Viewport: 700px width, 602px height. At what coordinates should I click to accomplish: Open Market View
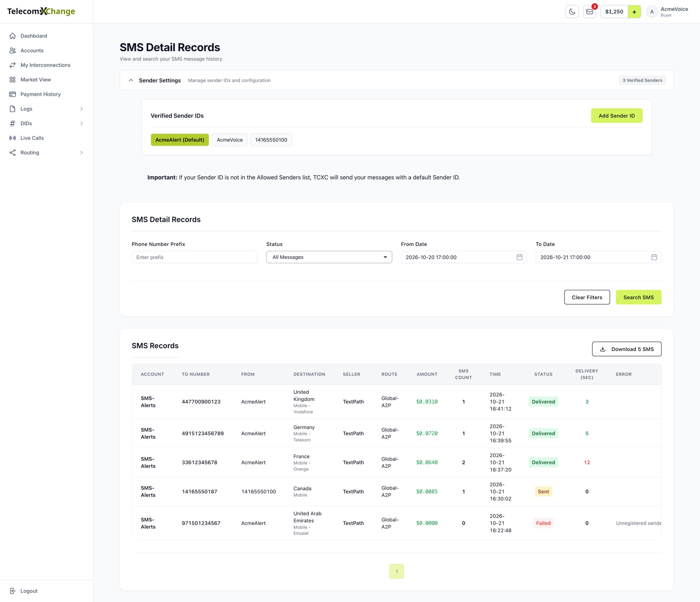[35, 80]
